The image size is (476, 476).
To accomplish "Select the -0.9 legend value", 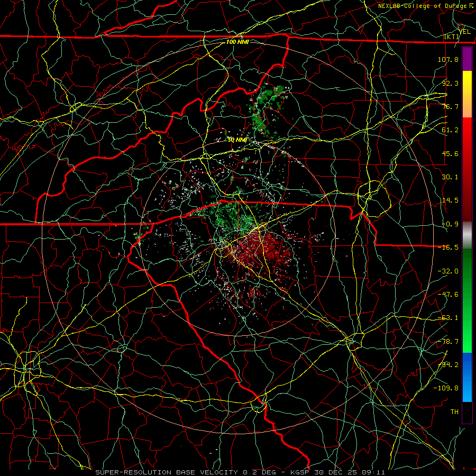I will (x=450, y=224).
